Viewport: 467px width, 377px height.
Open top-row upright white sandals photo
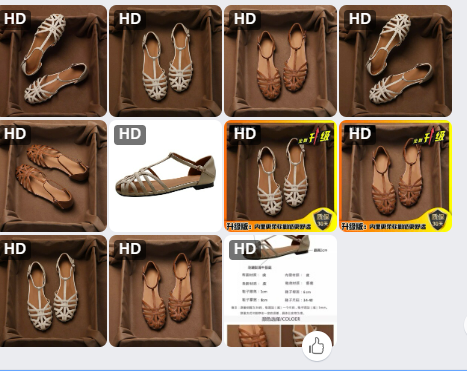pos(165,61)
